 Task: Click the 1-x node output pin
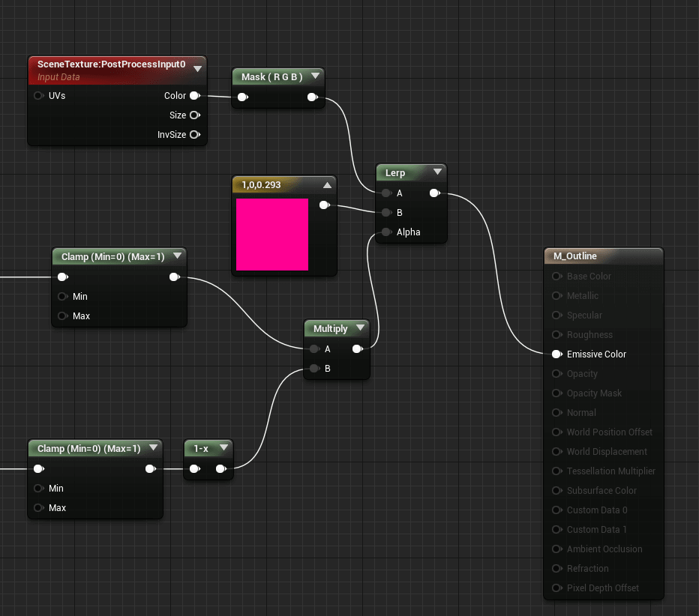point(221,468)
